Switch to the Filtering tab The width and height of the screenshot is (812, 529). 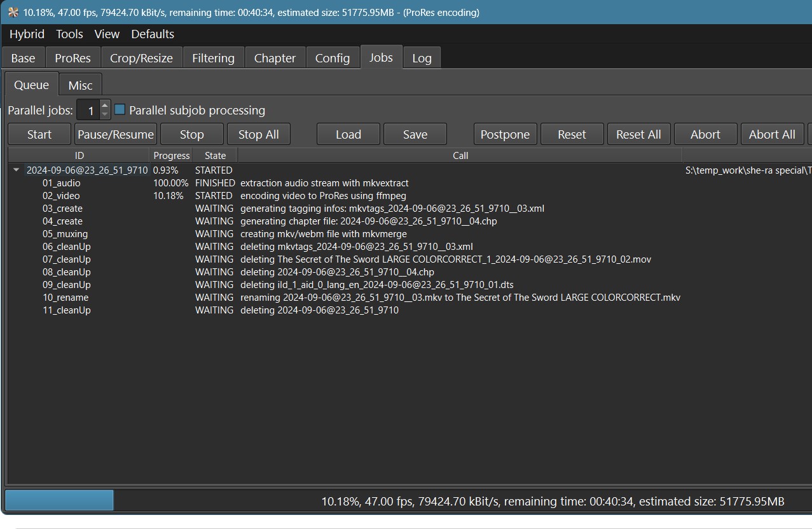click(x=213, y=58)
